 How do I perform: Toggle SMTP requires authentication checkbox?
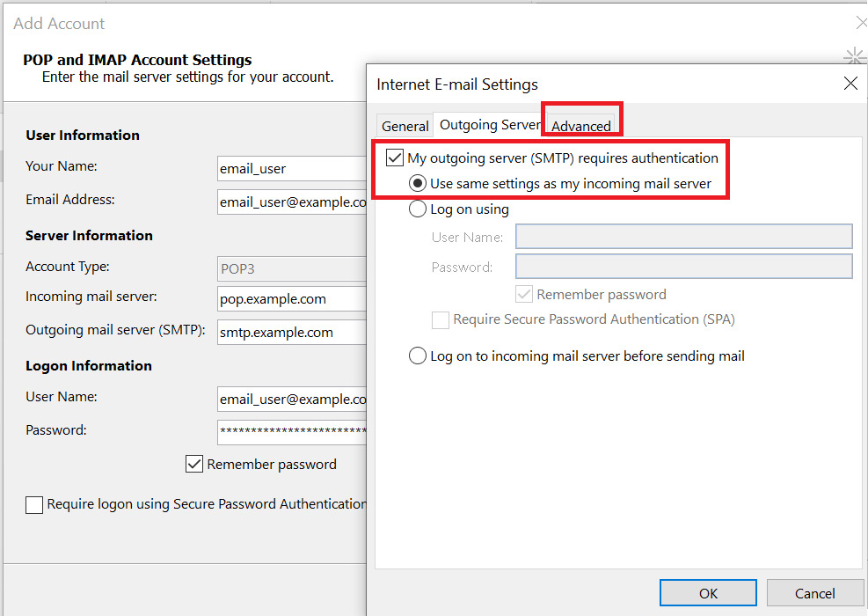tap(395, 158)
